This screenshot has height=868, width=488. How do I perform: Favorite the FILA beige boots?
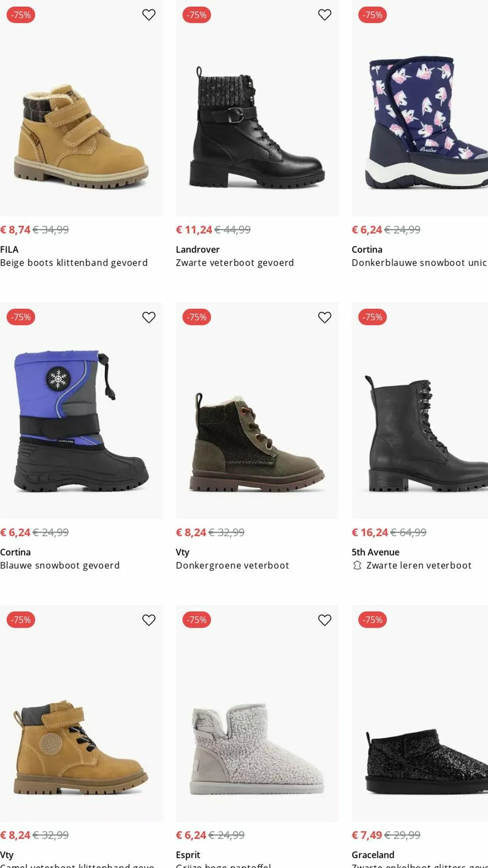(x=149, y=15)
